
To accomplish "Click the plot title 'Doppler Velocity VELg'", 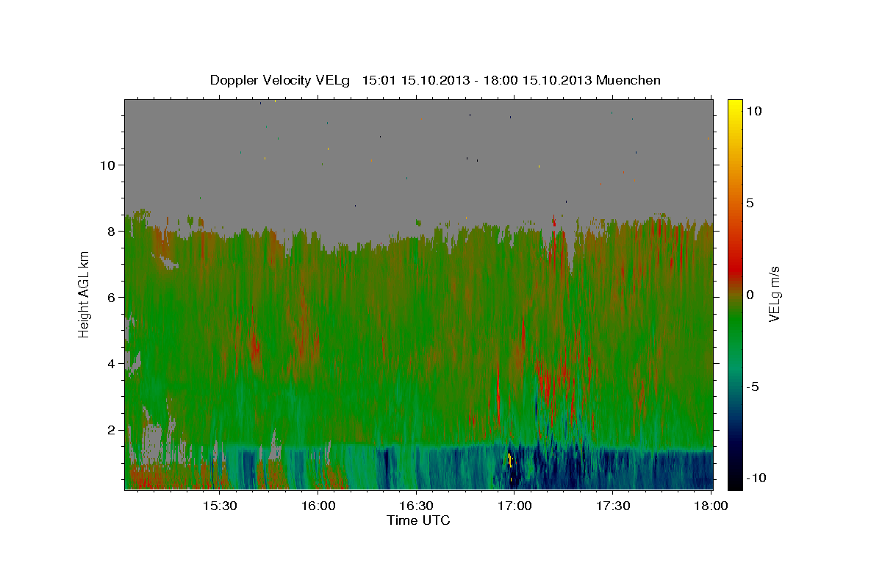I will 281,80.
